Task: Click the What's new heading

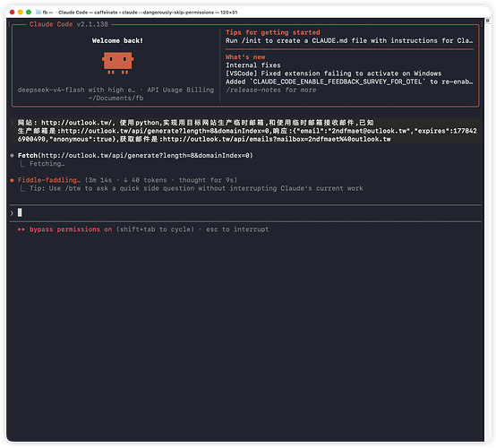Action: click(245, 57)
